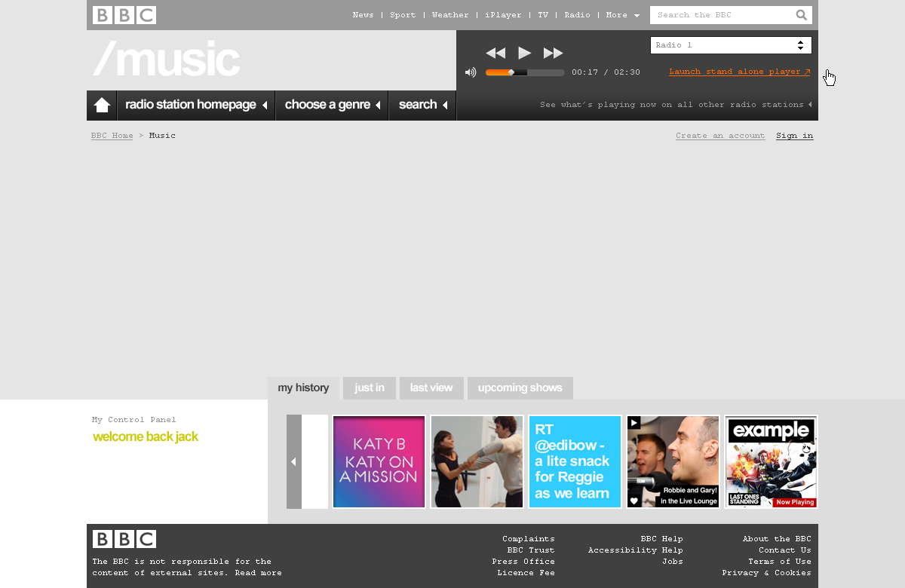Expand the radio station homepage menu
The image size is (905, 588).
click(x=196, y=106)
